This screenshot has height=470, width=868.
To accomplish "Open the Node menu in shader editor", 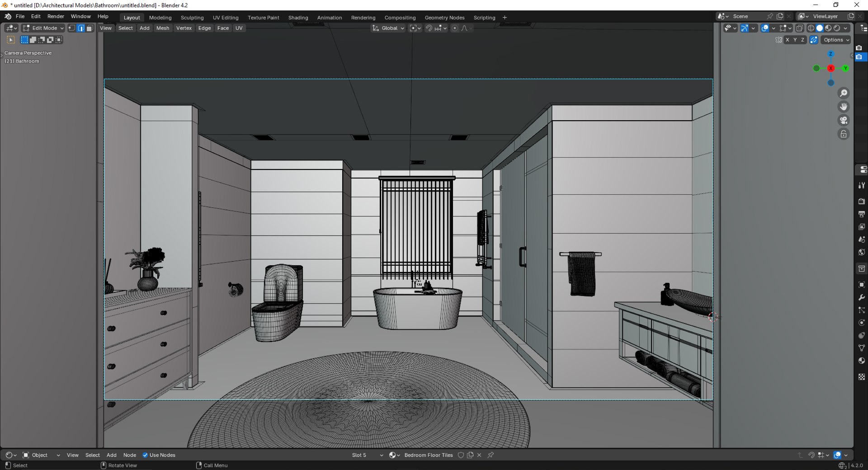I will (x=129, y=455).
